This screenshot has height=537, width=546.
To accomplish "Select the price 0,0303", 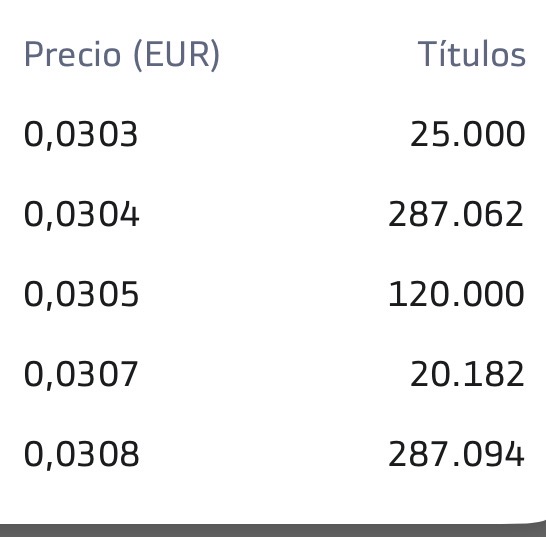I will click(81, 135).
